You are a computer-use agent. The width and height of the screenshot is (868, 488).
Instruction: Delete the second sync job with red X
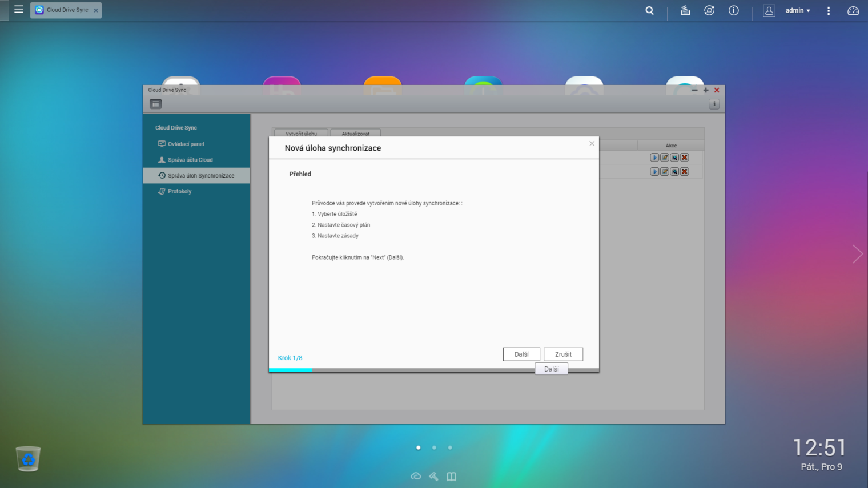[685, 171]
